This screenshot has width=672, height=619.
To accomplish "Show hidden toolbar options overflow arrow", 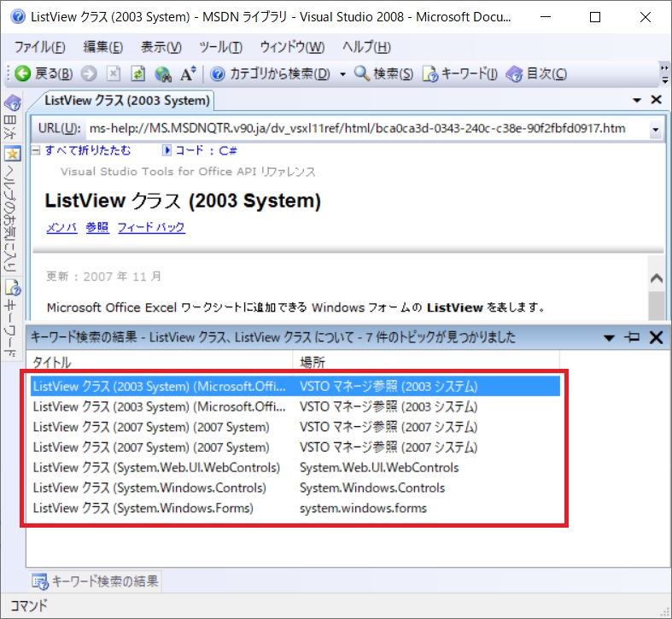I will (664, 74).
